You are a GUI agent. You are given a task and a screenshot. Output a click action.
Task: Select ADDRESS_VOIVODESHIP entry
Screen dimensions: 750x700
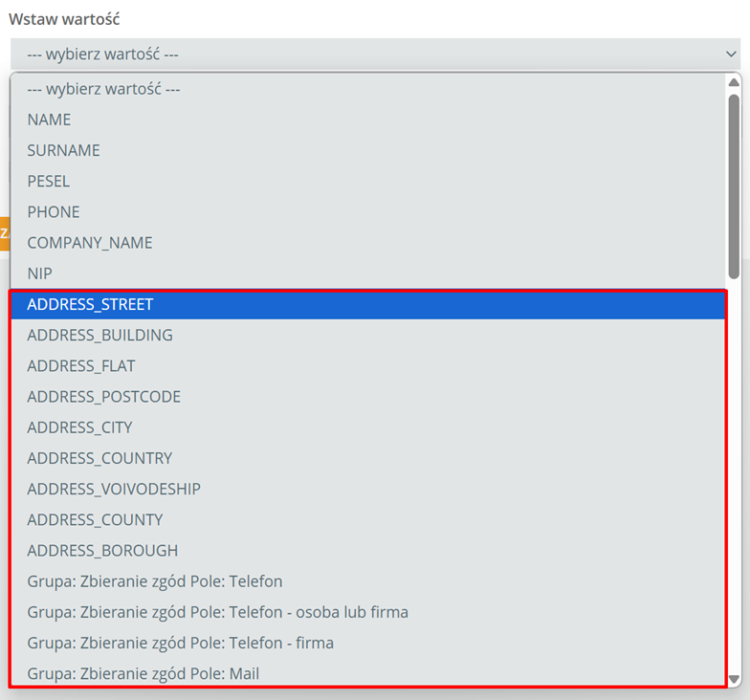click(x=114, y=489)
